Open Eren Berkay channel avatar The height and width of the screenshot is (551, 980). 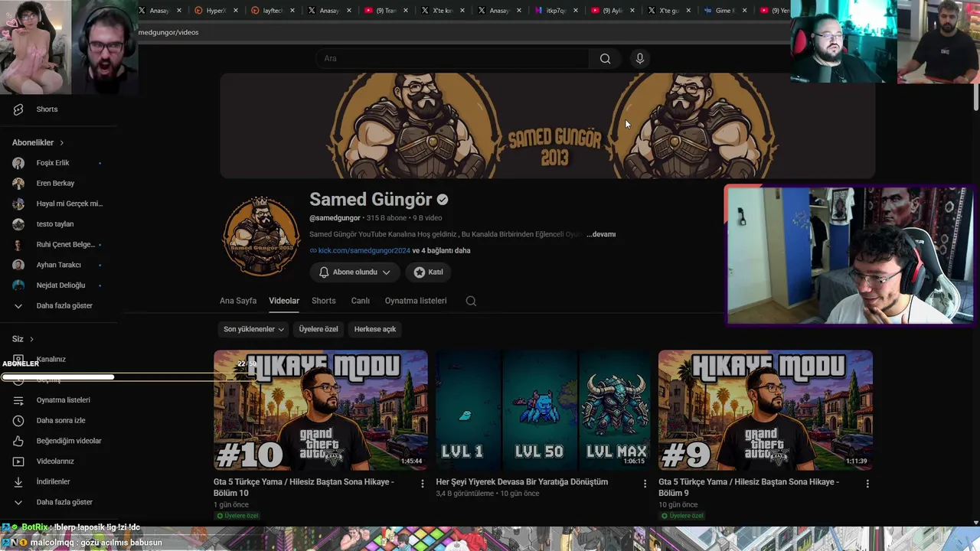pyautogui.click(x=18, y=184)
